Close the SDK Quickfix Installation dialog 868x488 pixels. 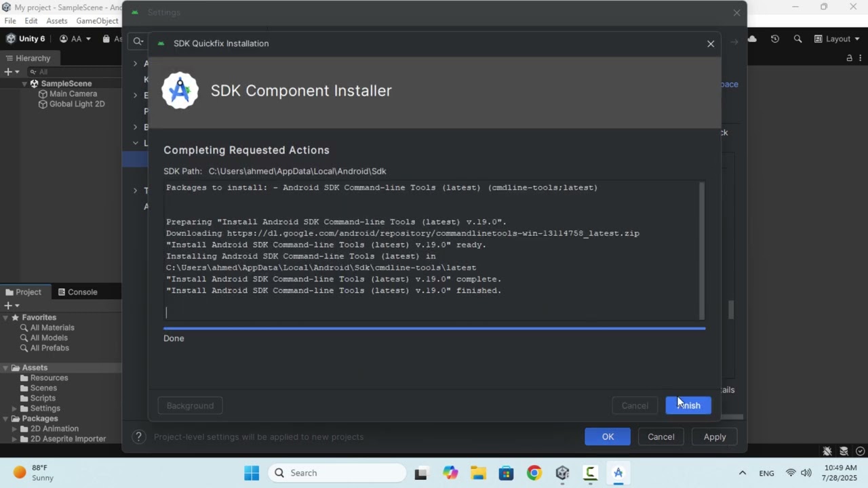[711, 43]
